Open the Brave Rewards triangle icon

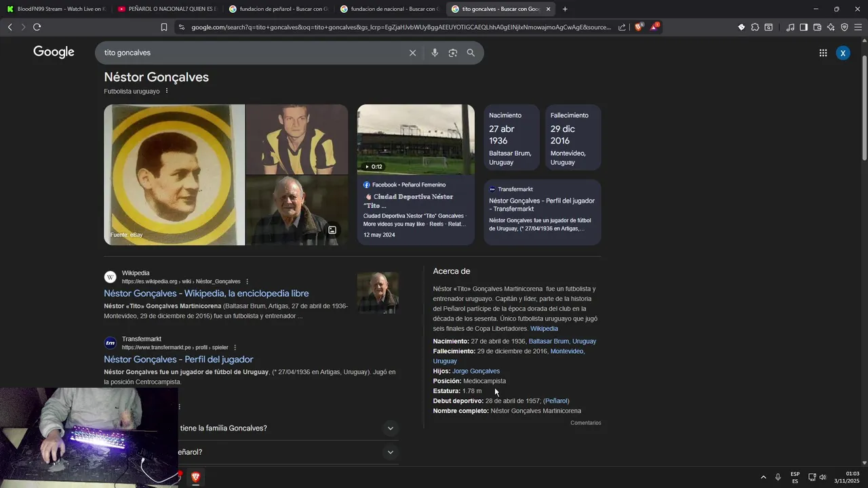click(x=654, y=27)
